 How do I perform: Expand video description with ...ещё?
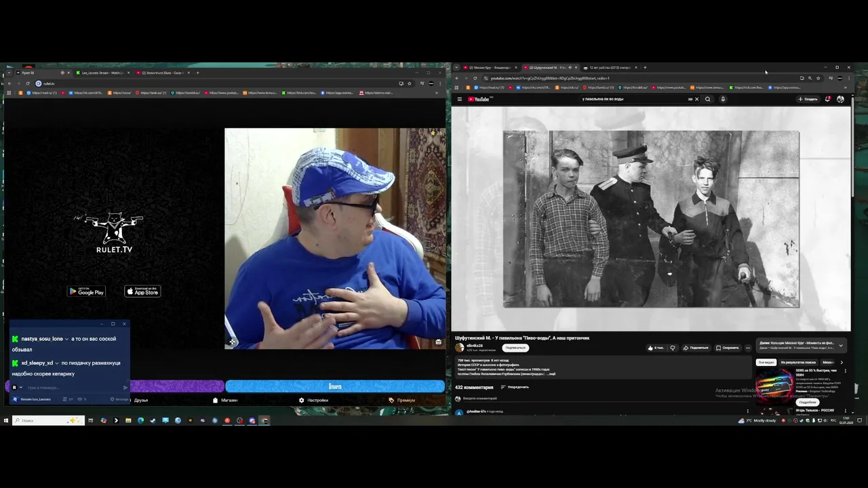(x=551, y=374)
